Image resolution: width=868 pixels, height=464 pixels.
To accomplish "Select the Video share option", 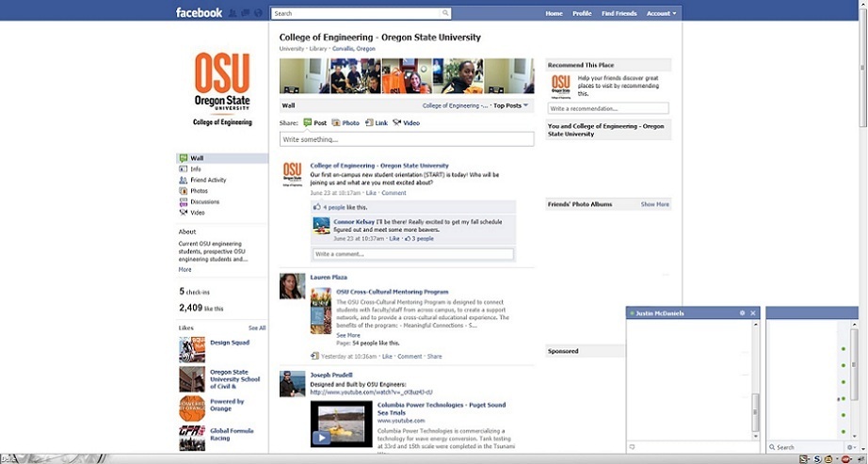I will (407, 123).
